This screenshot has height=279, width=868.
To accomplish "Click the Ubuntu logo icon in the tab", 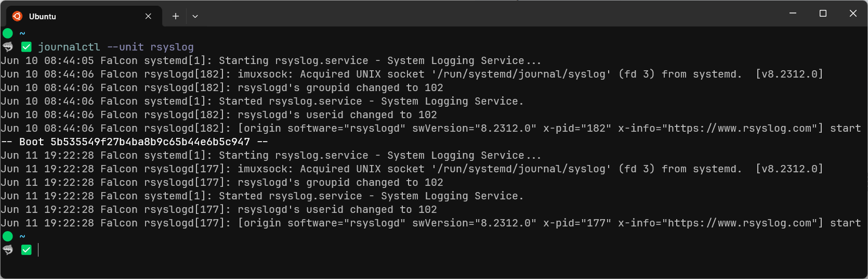I will 17,16.
